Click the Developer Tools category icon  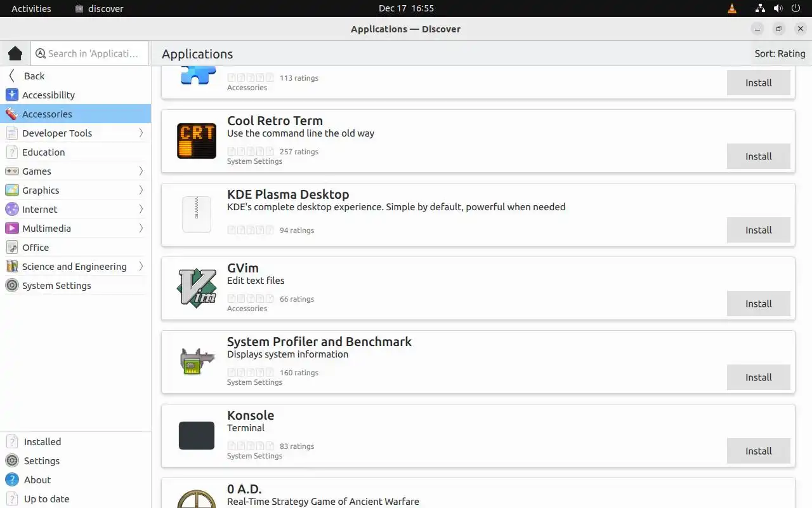[11, 133]
